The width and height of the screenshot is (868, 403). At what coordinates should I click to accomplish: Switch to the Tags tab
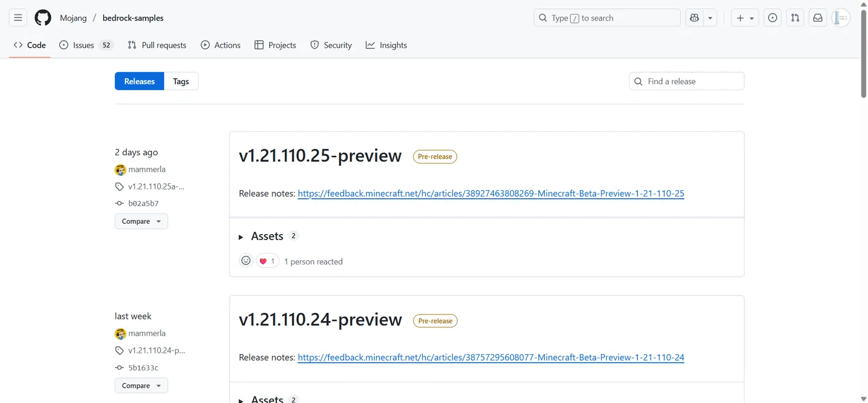[181, 81]
